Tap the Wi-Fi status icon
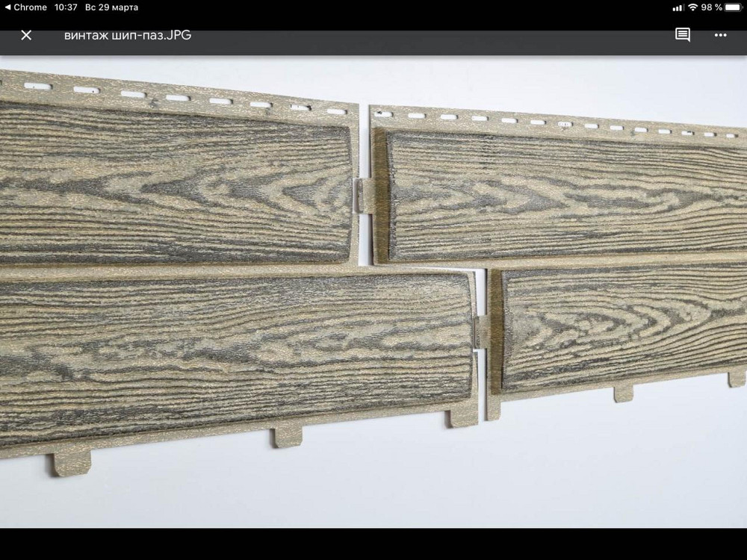The height and width of the screenshot is (560, 747). point(692,7)
